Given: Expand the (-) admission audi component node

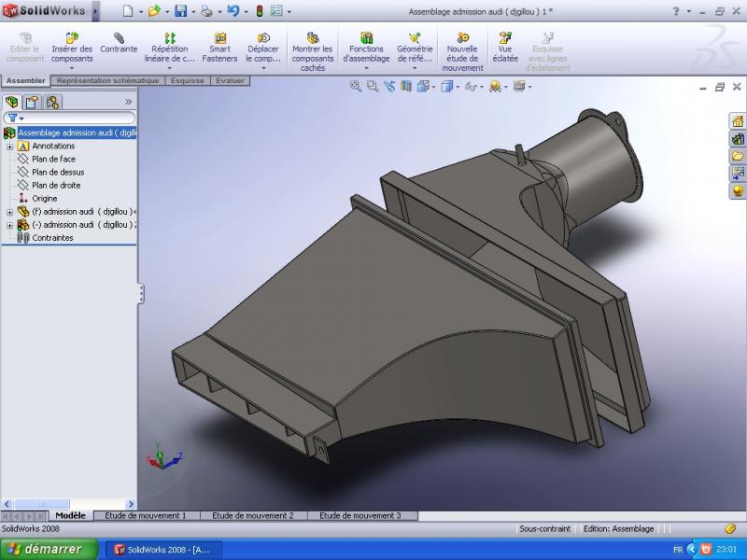Looking at the screenshot, I should (9, 225).
